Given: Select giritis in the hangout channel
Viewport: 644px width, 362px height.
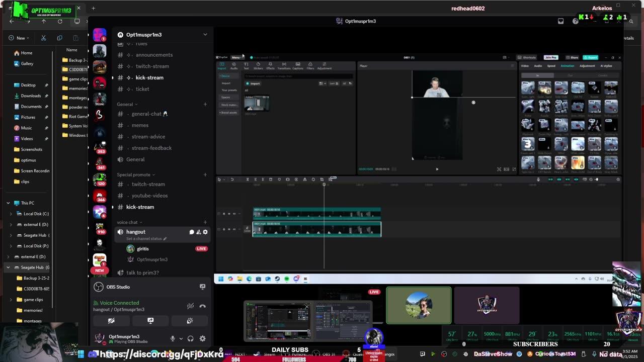Looking at the screenshot, I should pos(143,249).
